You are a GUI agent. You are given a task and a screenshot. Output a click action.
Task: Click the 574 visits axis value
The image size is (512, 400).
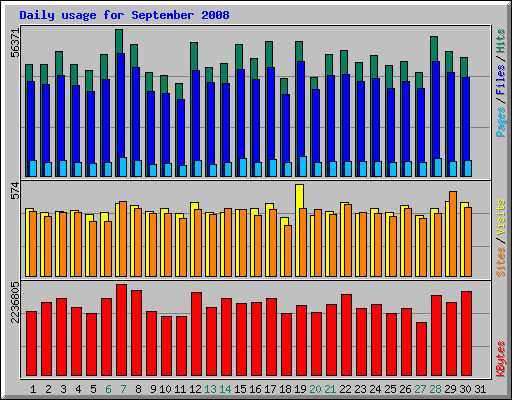15,190
